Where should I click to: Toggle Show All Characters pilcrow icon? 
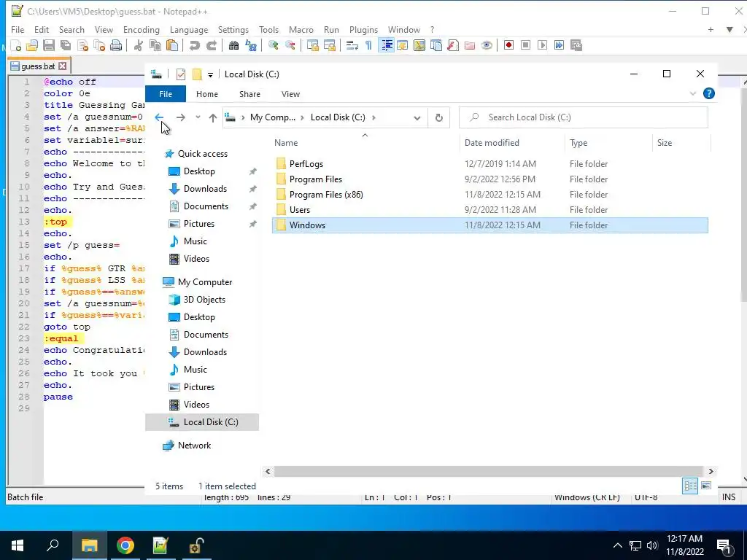[368, 45]
